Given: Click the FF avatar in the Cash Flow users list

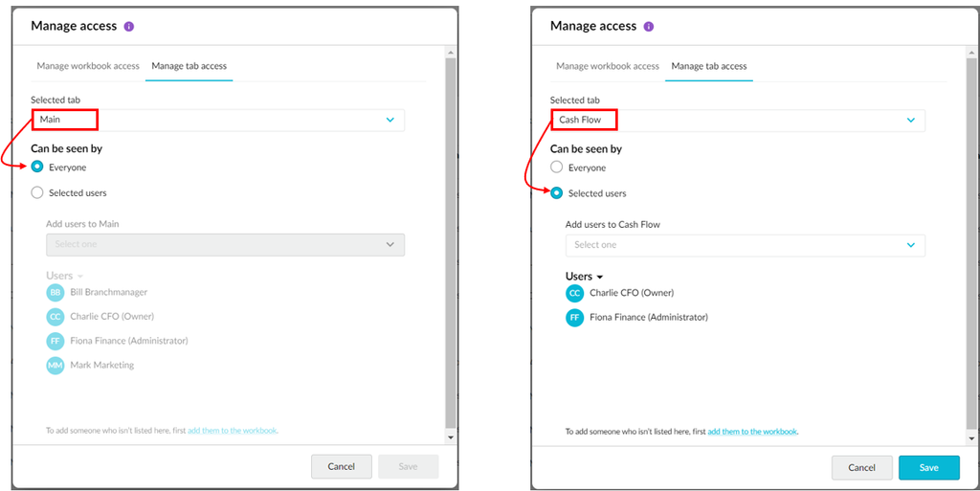Looking at the screenshot, I should 574,318.
